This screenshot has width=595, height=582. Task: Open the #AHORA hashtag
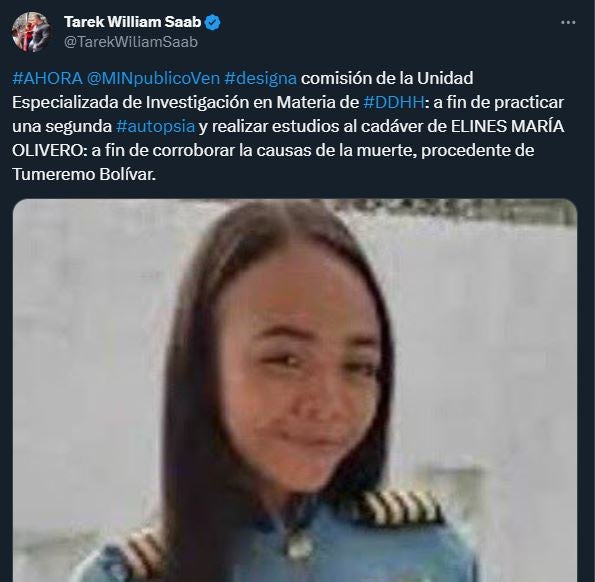(x=47, y=79)
